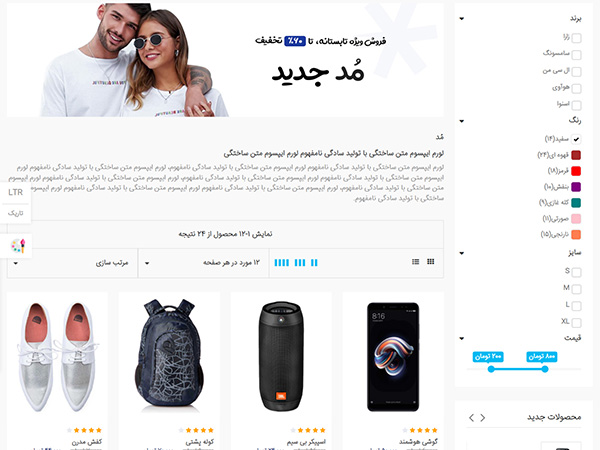
Task: Switch to grid view icon
Action: point(430,262)
